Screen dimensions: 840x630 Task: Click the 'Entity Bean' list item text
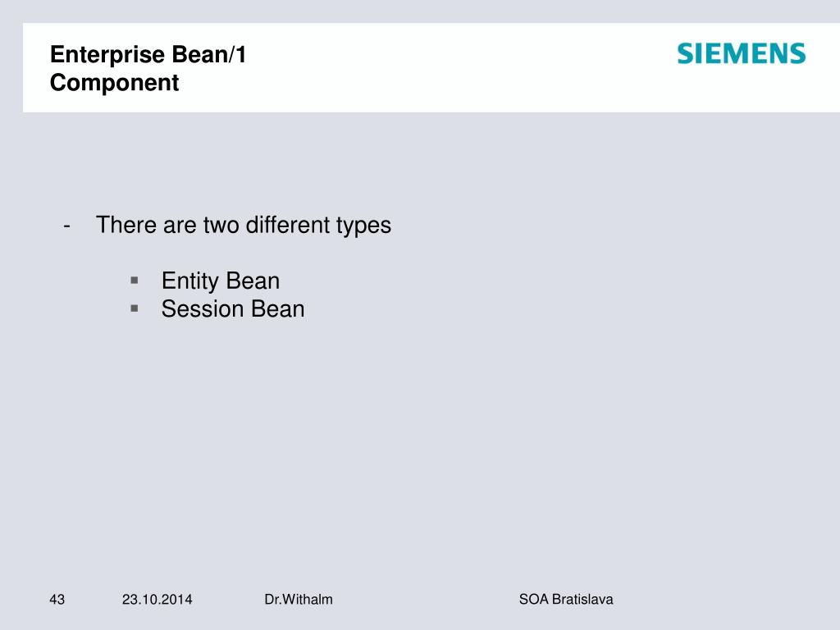(221, 281)
